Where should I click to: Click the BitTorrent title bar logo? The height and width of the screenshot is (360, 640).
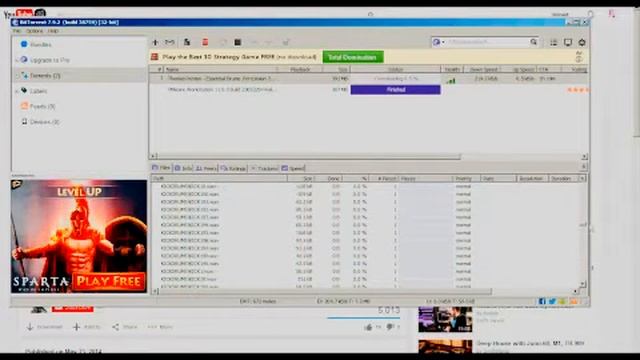pyautogui.click(x=15, y=22)
